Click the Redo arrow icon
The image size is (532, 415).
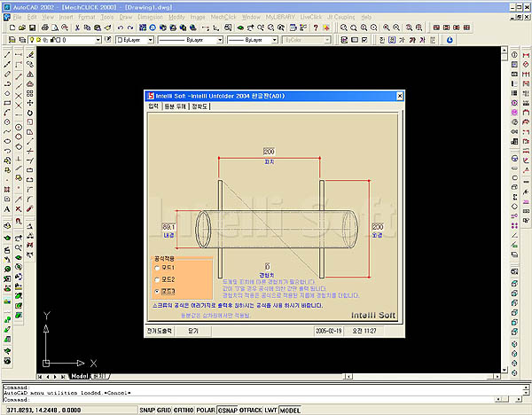pos(130,27)
